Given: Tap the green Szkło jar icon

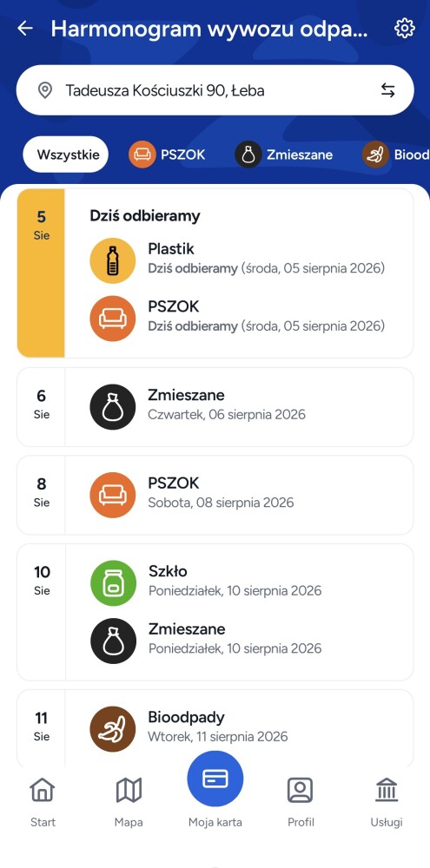Looking at the screenshot, I should 113,583.
